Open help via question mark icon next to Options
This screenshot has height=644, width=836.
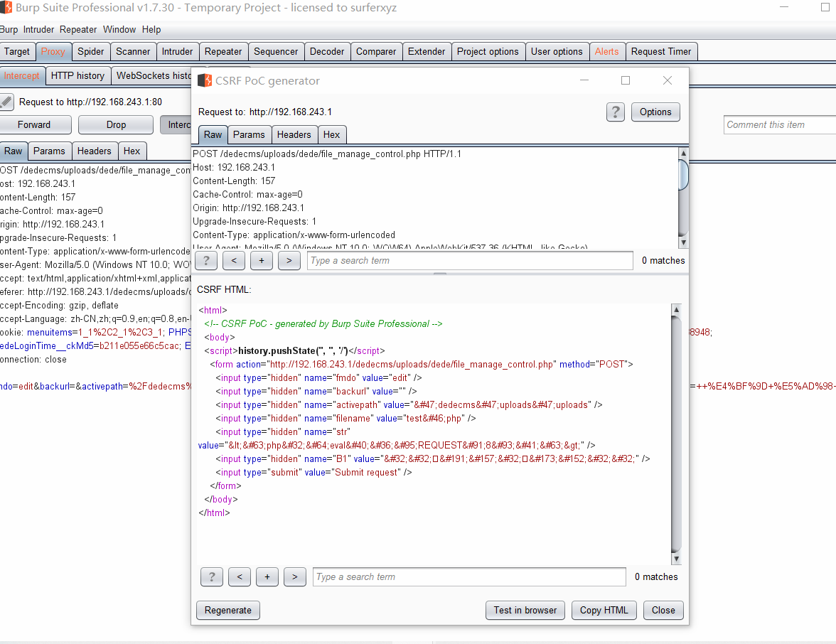tap(616, 112)
